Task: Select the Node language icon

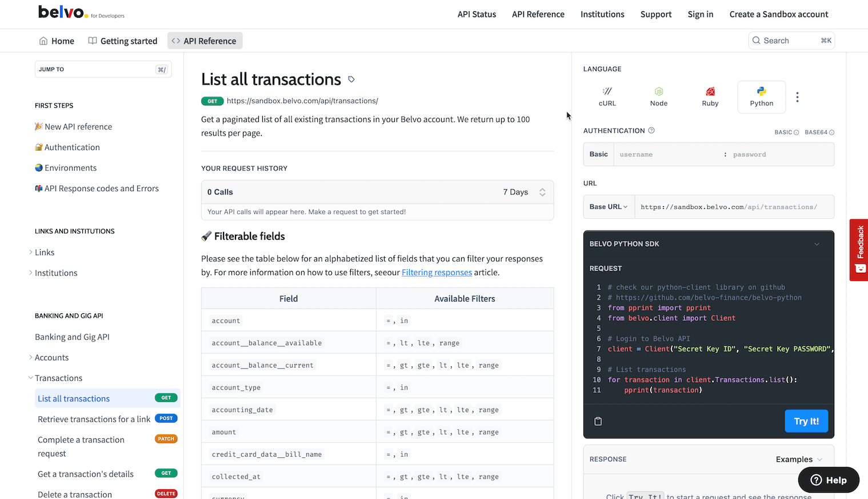Action: pyautogui.click(x=658, y=97)
